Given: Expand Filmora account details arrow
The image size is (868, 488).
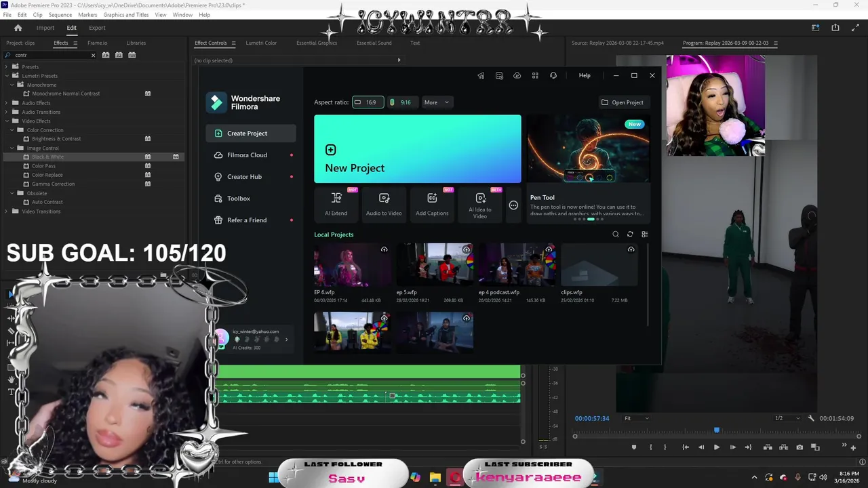Looking at the screenshot, I should 286,340.
